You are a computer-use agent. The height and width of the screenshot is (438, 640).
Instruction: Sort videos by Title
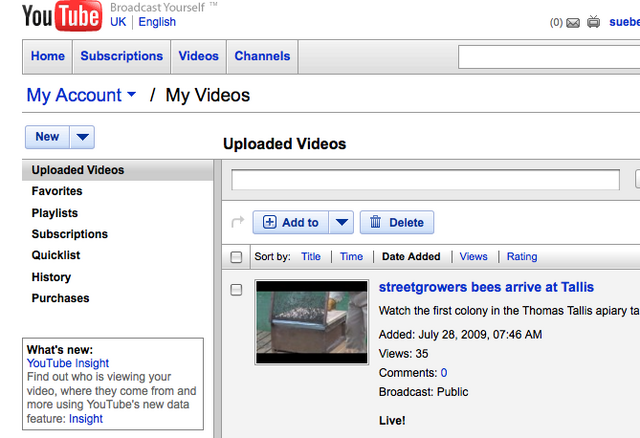(x=311, y=257)
